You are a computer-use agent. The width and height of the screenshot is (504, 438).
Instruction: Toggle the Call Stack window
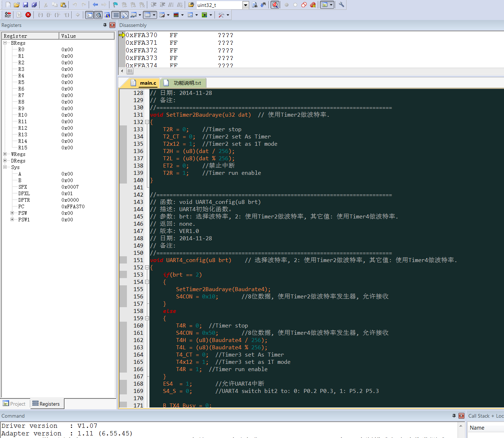[124, 15]
